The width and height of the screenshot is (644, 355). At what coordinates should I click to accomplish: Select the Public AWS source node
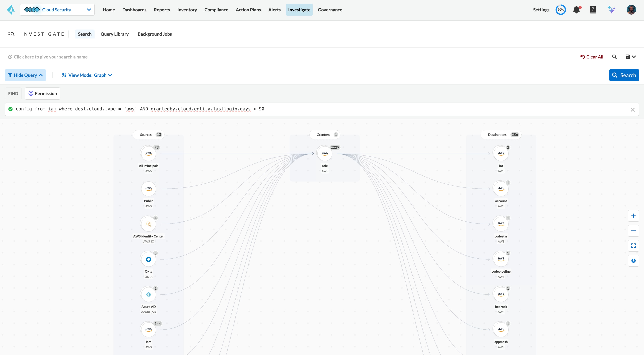[148, 189]
